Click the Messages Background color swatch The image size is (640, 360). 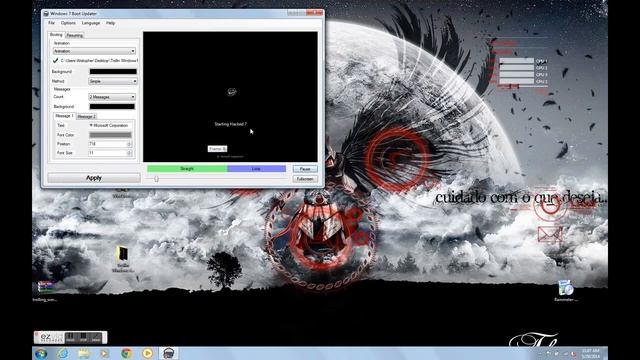click(x=112, y=107)
